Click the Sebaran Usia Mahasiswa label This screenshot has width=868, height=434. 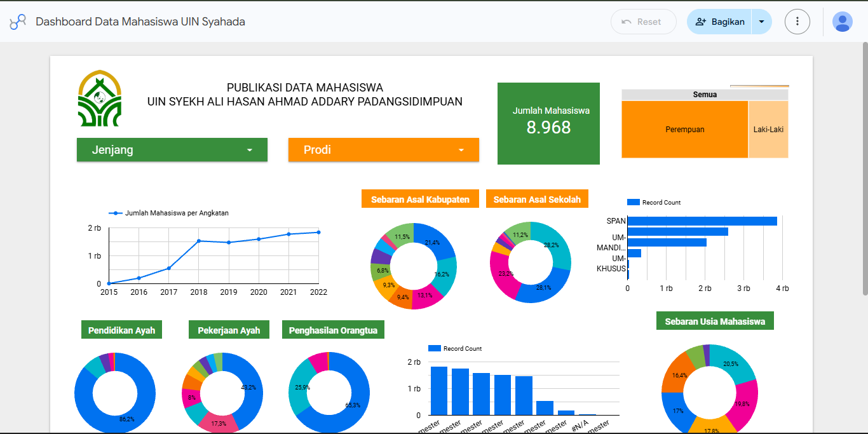(715, 322)
